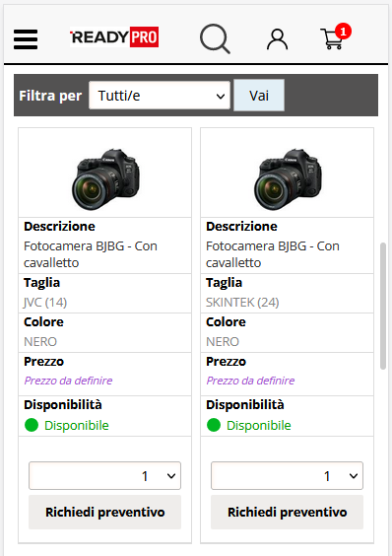Screen dimensions: 392x556
Task: Open the SKINTEK camera product image
Action: (x=288, y=179)
